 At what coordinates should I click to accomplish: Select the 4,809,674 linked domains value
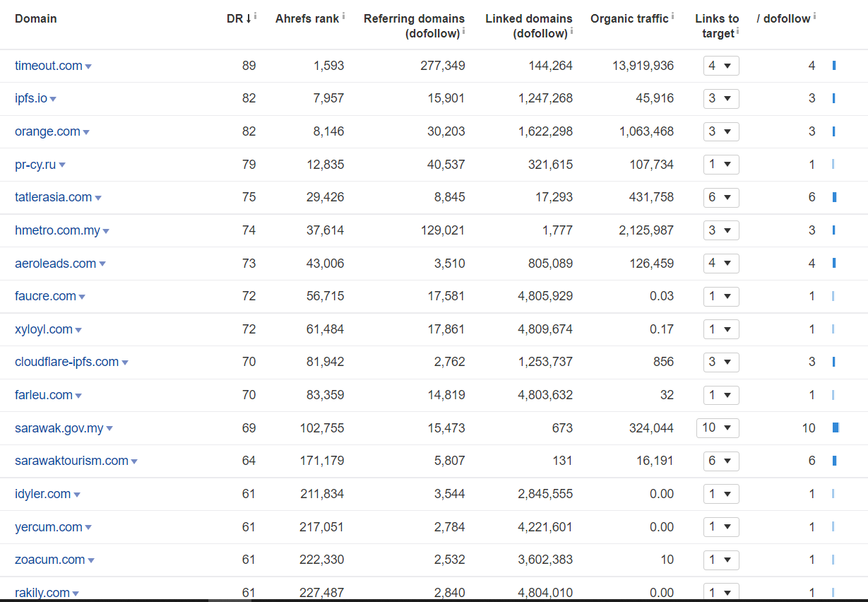545,329
